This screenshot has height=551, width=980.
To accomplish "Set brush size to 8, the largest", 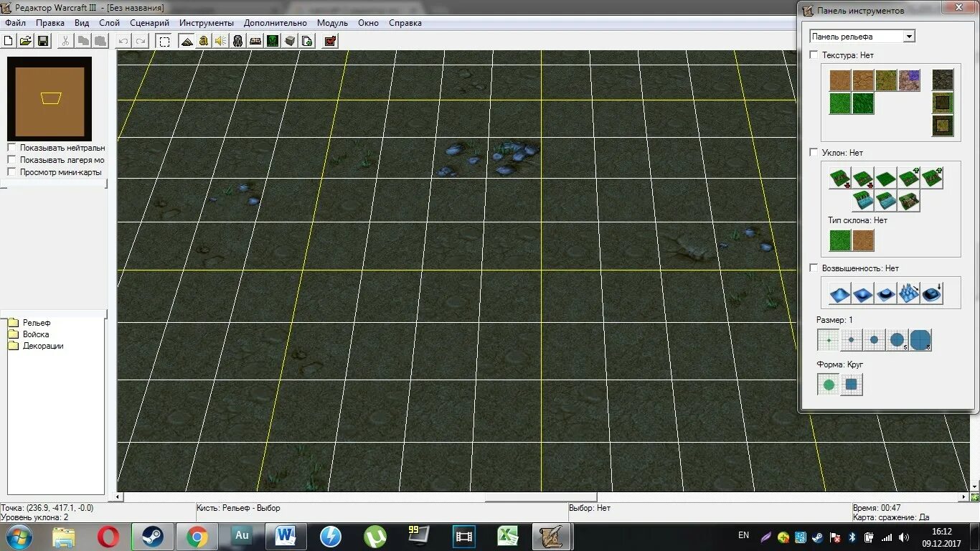I will 920,339.
